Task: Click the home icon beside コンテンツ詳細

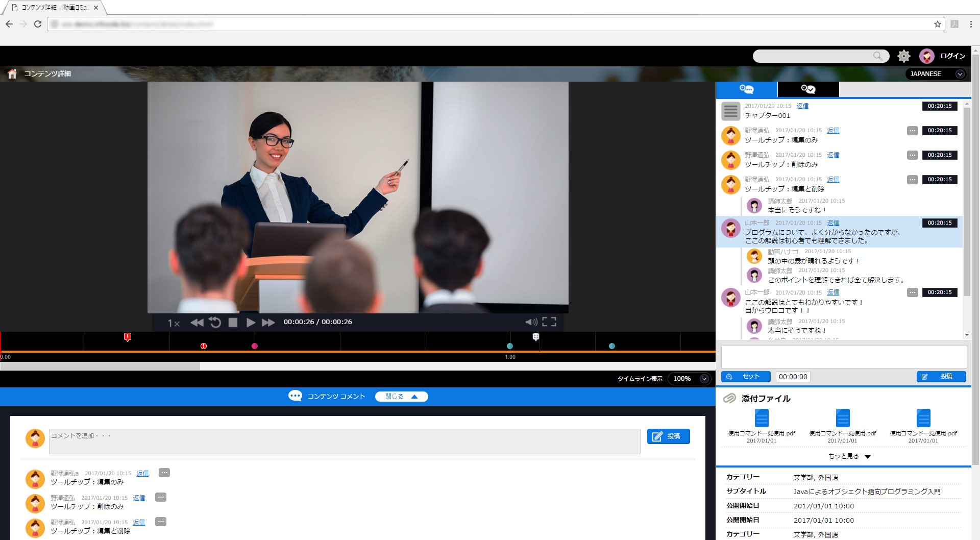Action: pos(12,74)
